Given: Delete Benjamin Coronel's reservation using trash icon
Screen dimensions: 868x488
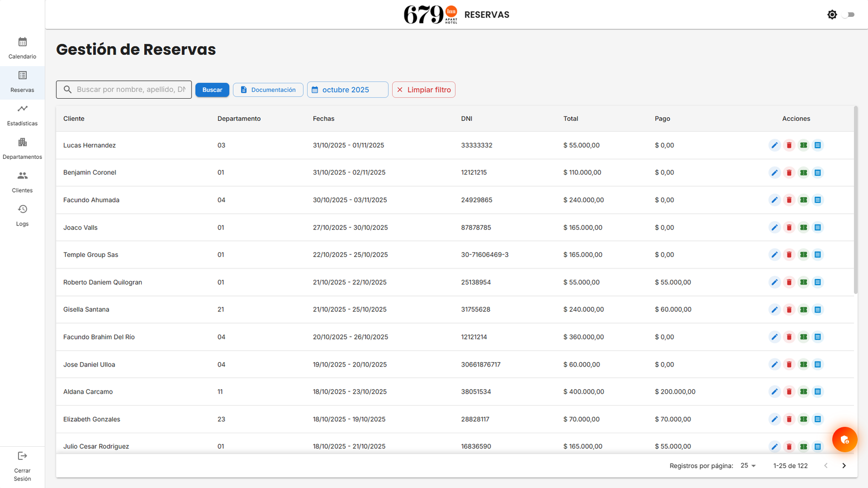Looking at the screenshot, I should pyautogui.click(x=789, y=172).
